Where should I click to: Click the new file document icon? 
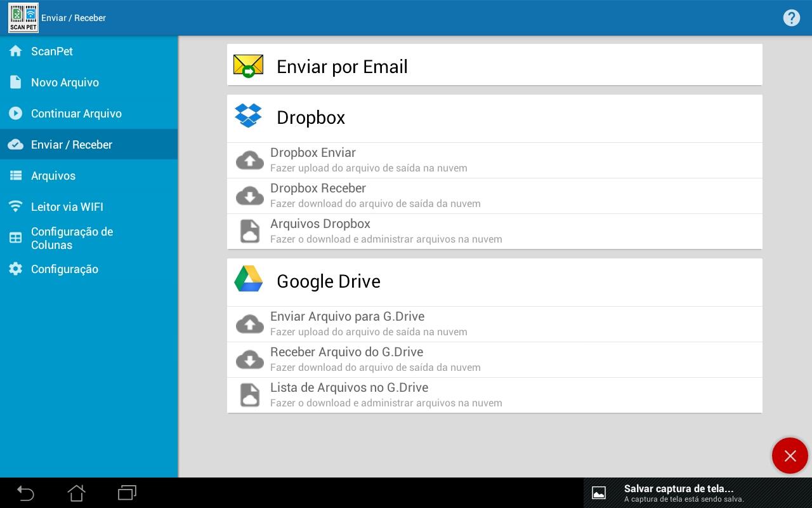[16, 82]
